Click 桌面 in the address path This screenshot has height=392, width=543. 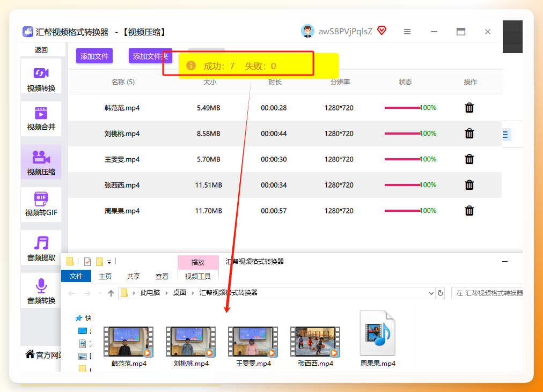pos(179,293)
